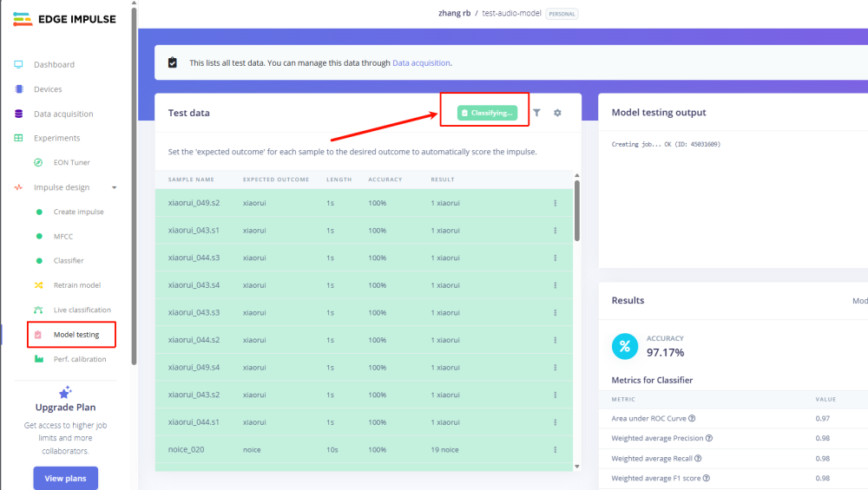This screenshot has height=490, width=868.
Task: Open three-dot menu for xiaorui_049.s2 row
Action: pyautogui.click(x=555, y=204)
